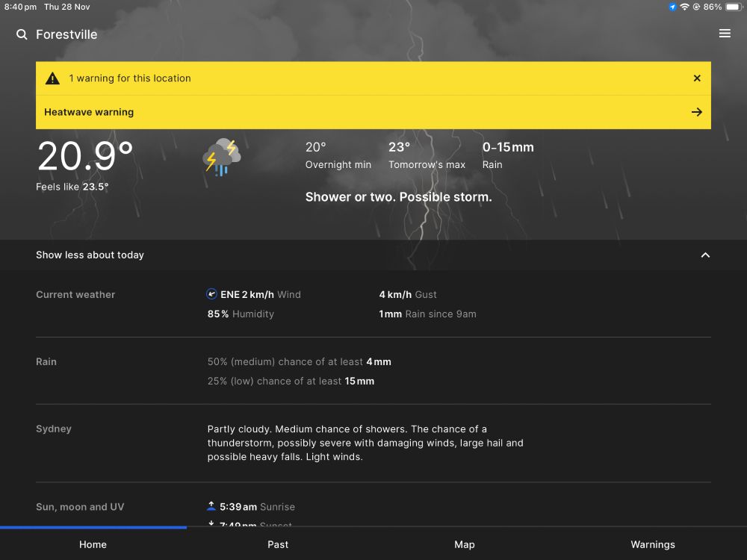Tap the 85% Humidity reading
747x560 pixels.
coord(241,314)
